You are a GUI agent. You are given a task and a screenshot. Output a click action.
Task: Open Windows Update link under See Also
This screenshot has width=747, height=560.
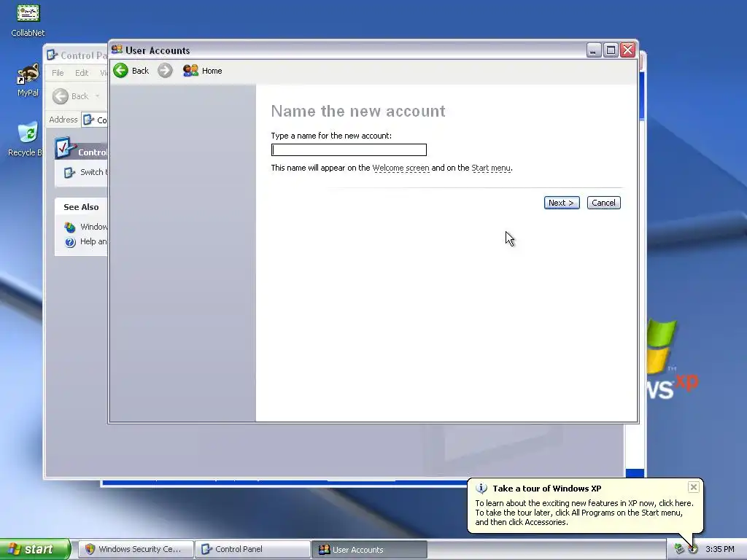point(86,227)
